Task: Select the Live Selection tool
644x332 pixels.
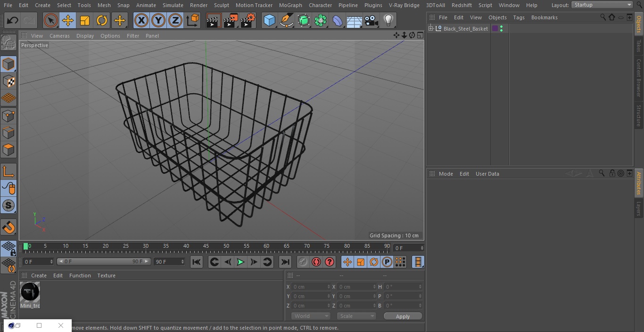Action: pyautogui.click(x=51, y=20)
